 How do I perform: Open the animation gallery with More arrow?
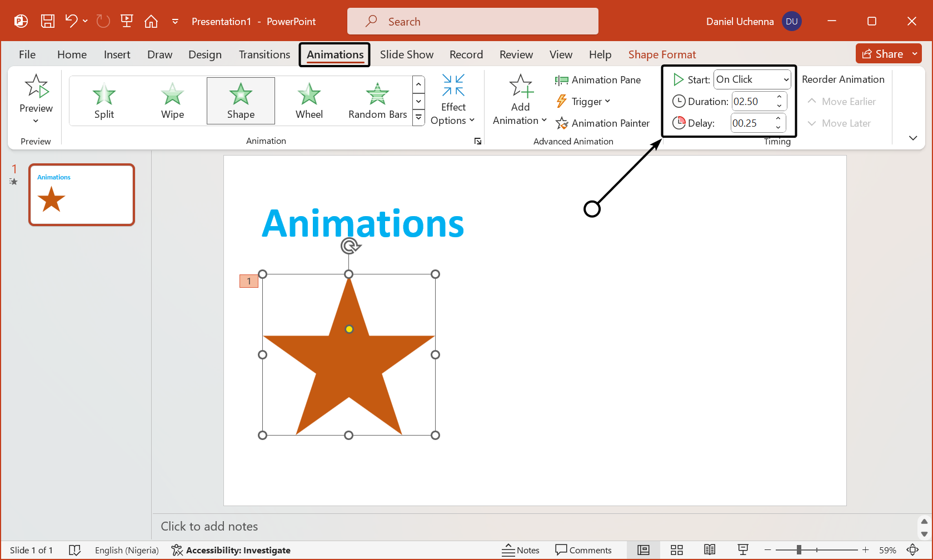pyautogui.click(x=418, y=117)
